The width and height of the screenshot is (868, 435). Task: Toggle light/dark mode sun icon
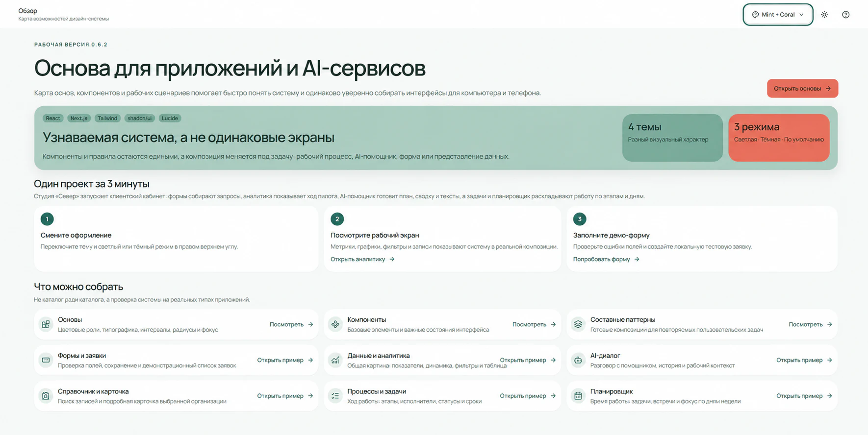pos(824,15)
